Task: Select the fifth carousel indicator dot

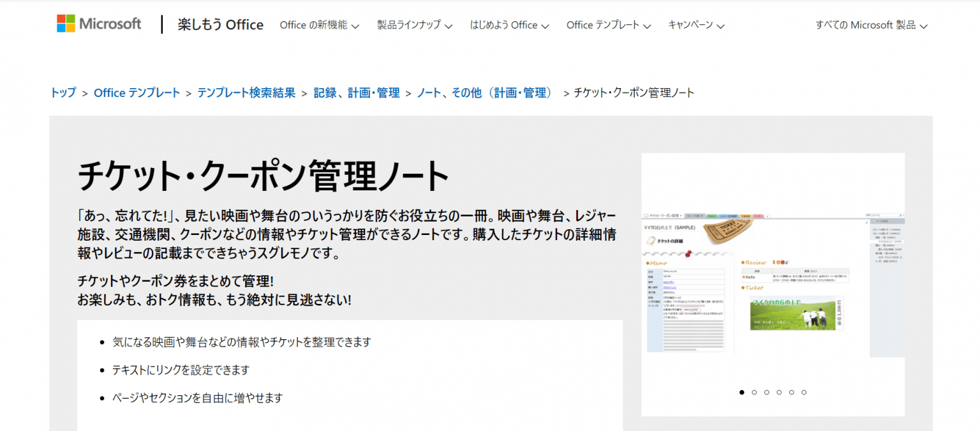Action: click(x=791, y=392)
